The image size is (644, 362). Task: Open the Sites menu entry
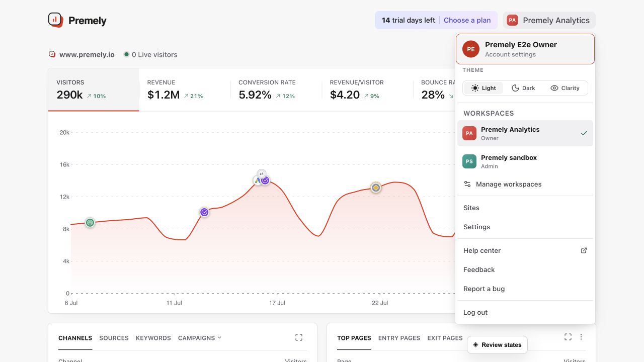click(x=525, y=208)
